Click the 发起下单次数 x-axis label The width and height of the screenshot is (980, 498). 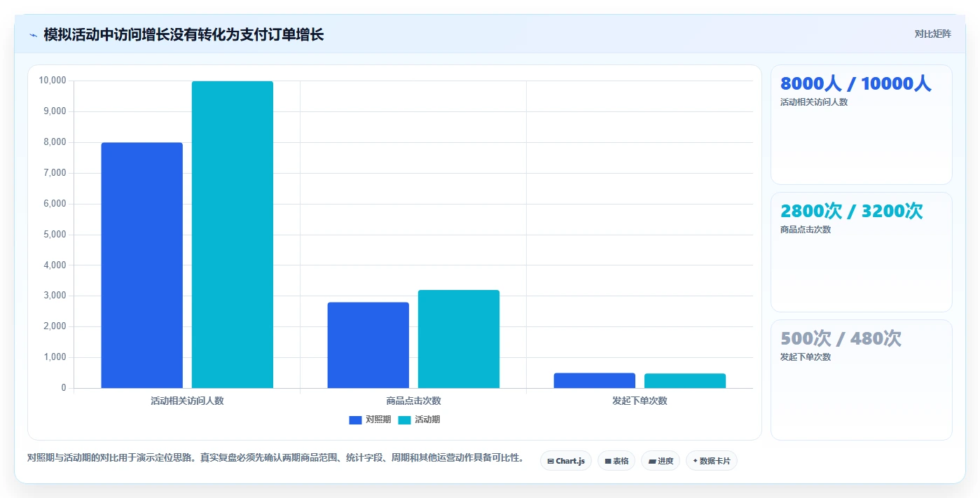(640, 401)
